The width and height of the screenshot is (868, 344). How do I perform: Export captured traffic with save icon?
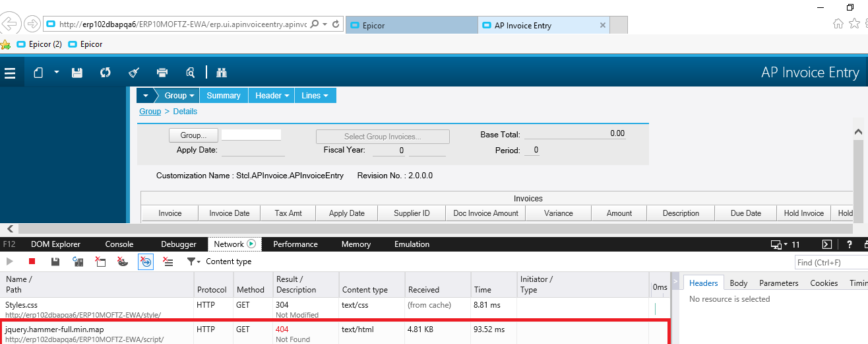(55, 261)
